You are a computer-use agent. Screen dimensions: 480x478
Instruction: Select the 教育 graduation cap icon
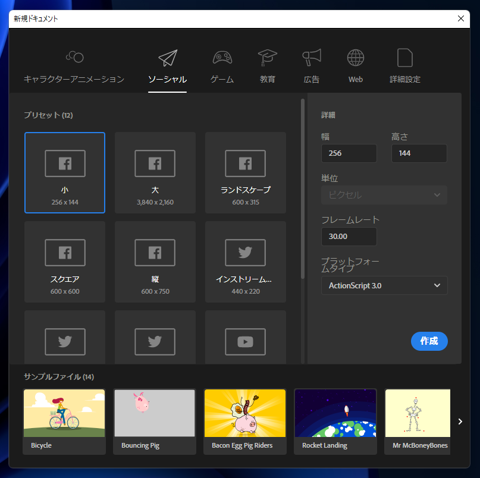[x=267, y=57]
